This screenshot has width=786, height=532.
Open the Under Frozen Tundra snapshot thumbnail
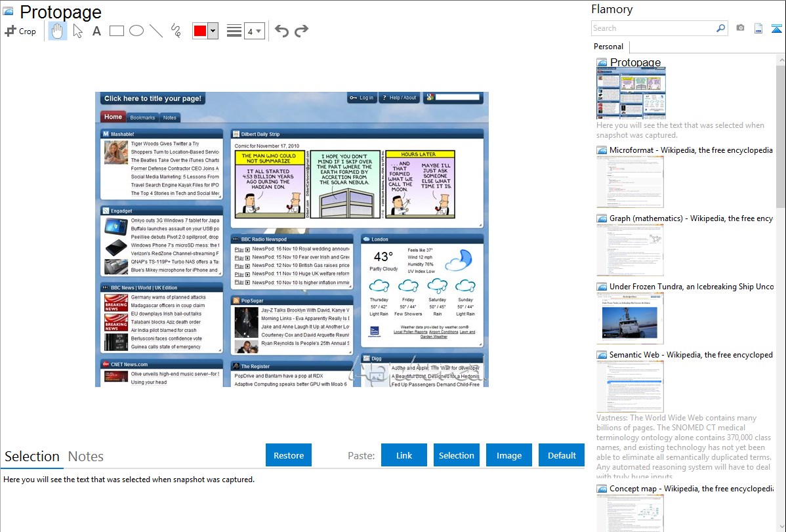pyautogui.click(x=630, y=318)
